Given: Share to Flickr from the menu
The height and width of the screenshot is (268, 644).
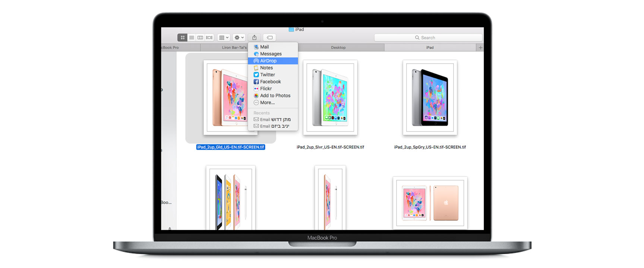Looking at the screenshot, I should click(273, 89).
